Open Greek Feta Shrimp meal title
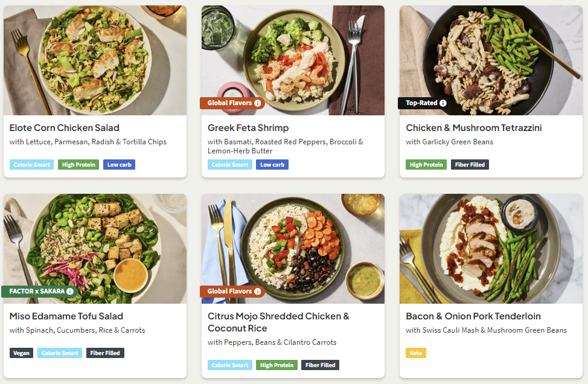This screenshot has width=588, height=384. pos(248,128)
